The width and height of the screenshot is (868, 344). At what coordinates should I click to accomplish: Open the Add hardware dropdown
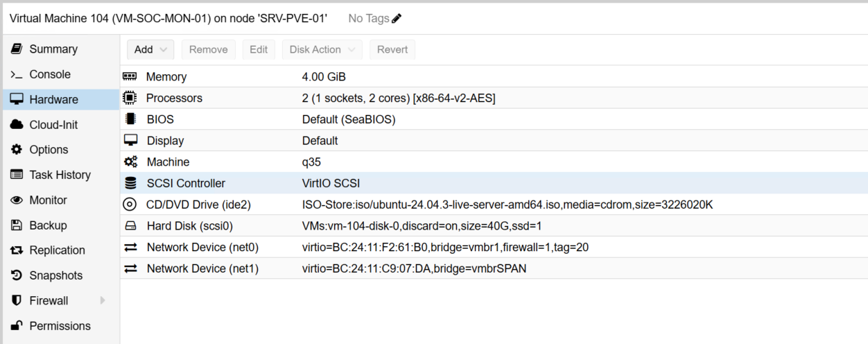[x=150, y=49]
